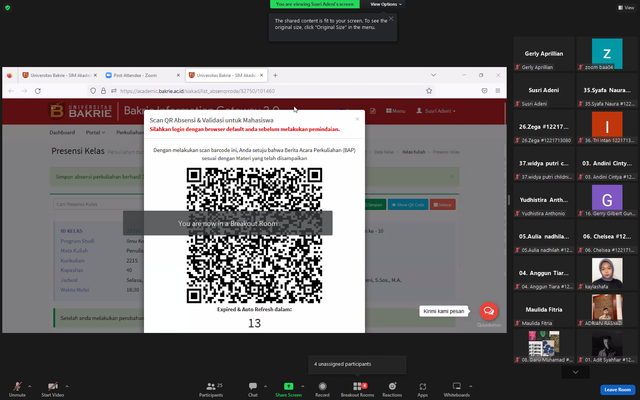
Task: Open audio options caret next to Unmute
Action: 29,386
